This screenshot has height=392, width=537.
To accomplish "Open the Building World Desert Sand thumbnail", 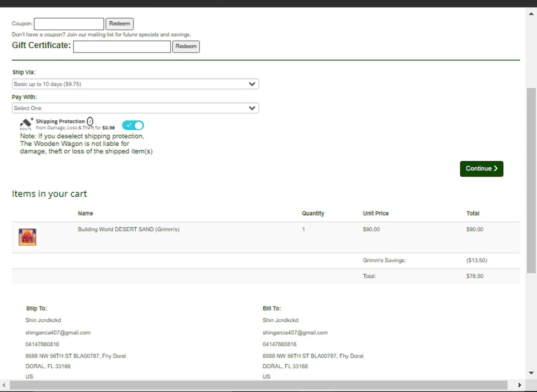I will click(x=28, y=237).
